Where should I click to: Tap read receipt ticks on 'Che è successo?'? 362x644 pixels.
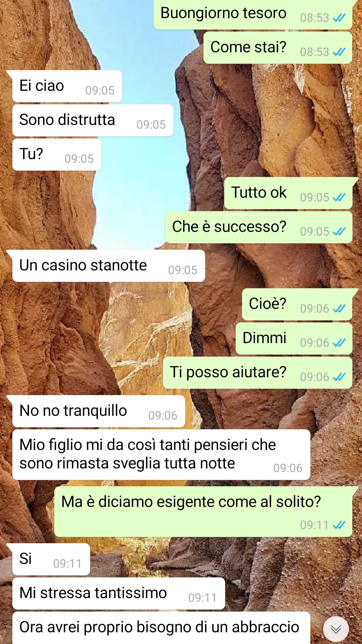(339, 232)
